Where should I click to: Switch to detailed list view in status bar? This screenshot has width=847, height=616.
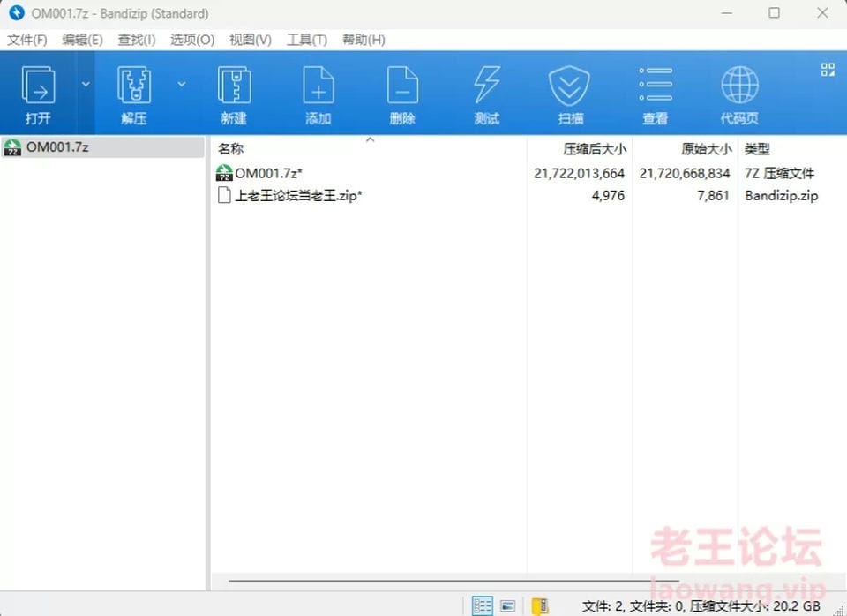pos(482,605)
